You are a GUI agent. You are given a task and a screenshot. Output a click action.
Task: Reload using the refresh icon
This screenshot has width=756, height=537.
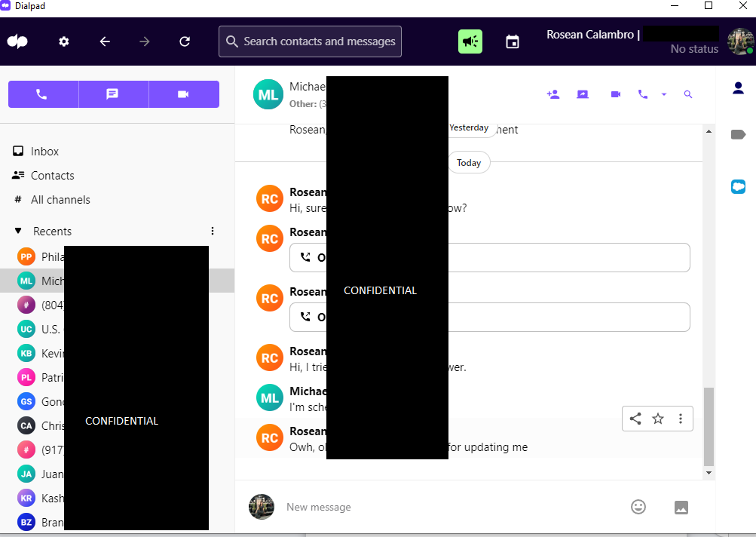(185, 41)
